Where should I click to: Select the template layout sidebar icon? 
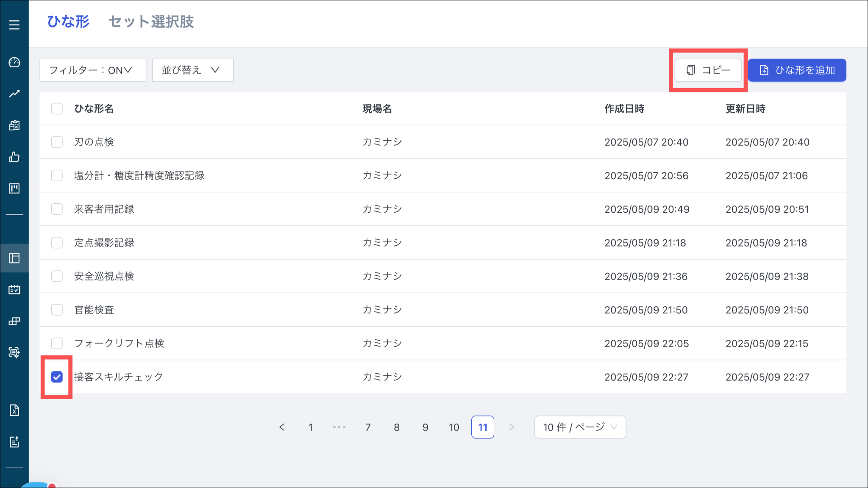(14, 258)
